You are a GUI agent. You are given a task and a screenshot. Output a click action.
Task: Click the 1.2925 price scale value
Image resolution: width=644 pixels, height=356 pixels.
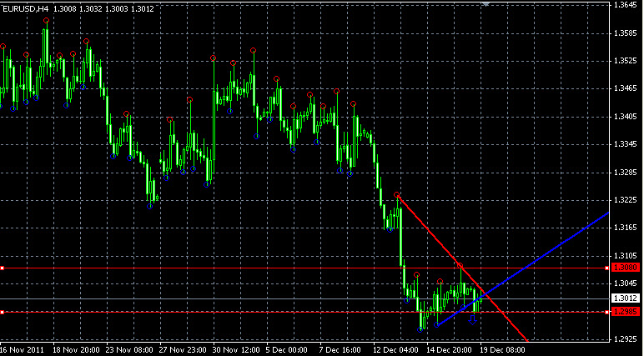(626, 340)
